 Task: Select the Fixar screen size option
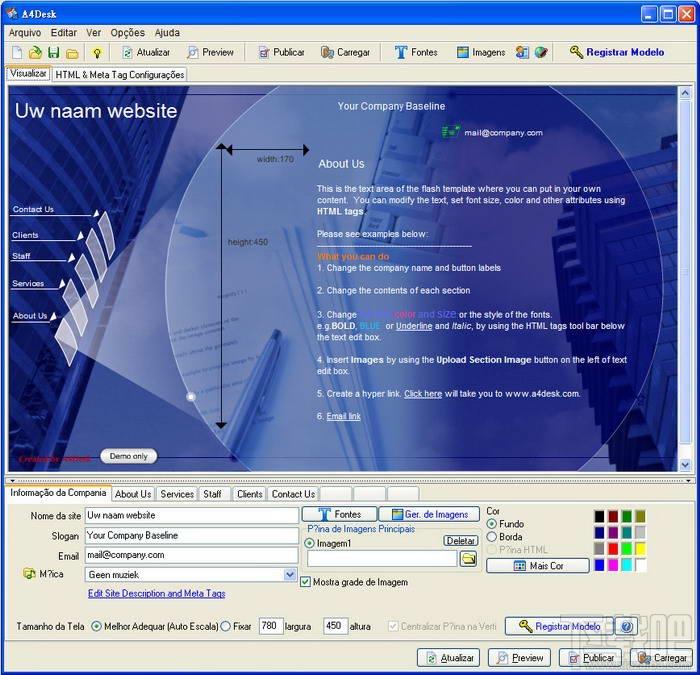[225, 626]
